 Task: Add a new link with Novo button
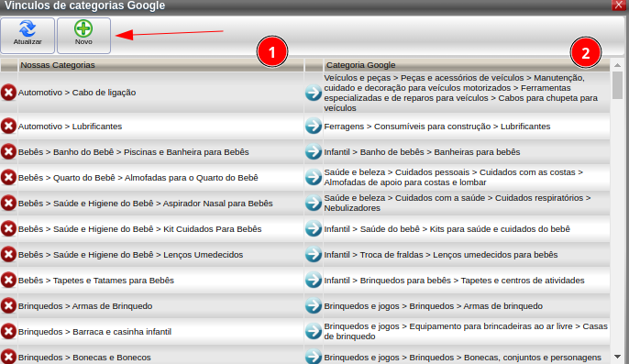click(x=83, y=36)
